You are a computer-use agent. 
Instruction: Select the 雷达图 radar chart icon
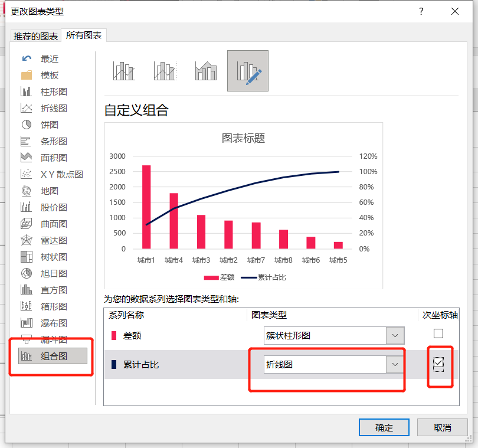click(x=26, y=240)
